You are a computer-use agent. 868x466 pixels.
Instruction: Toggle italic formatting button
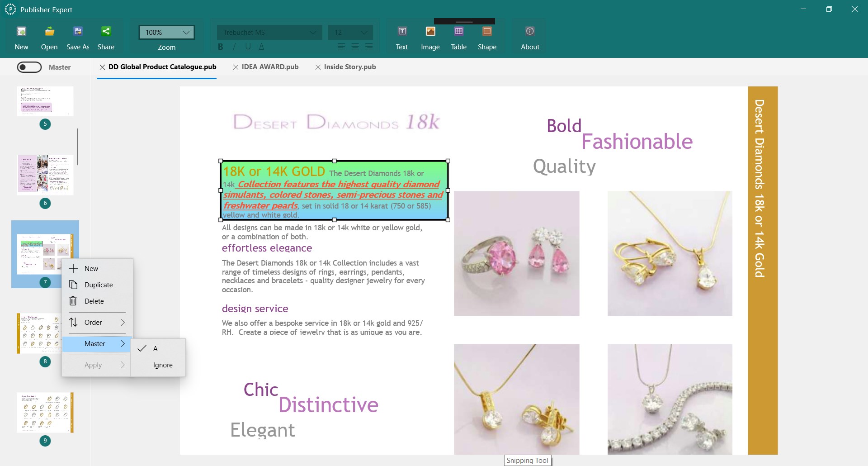coord(234,47)
